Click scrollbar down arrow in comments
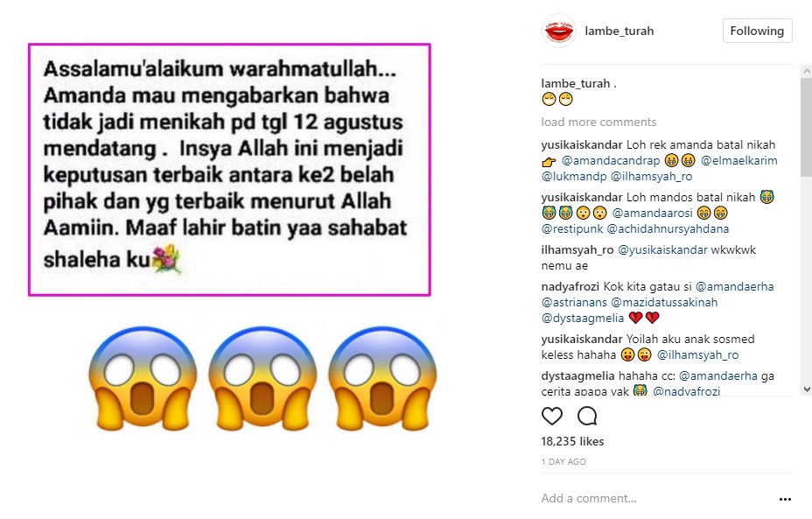 click(806, 389)
